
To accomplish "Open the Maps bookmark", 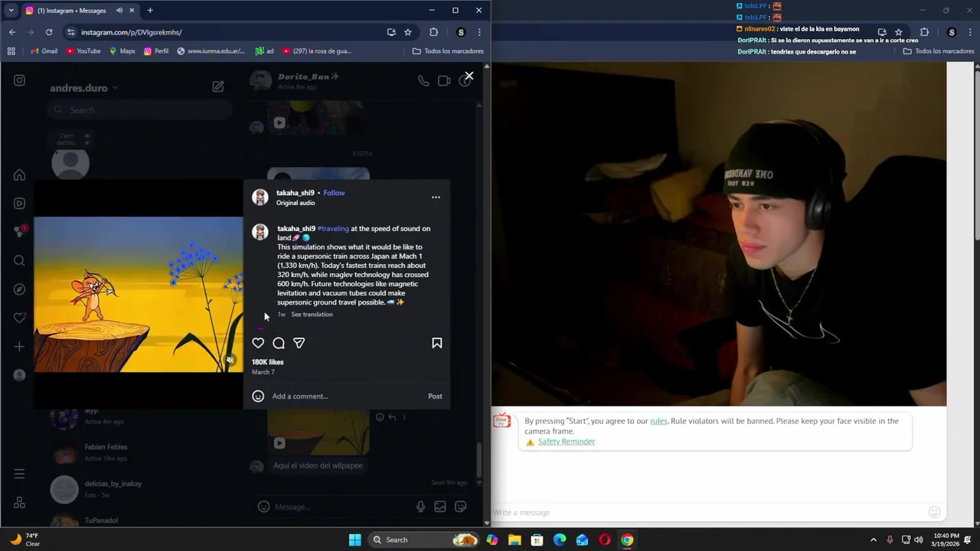I will pos(122,51).
